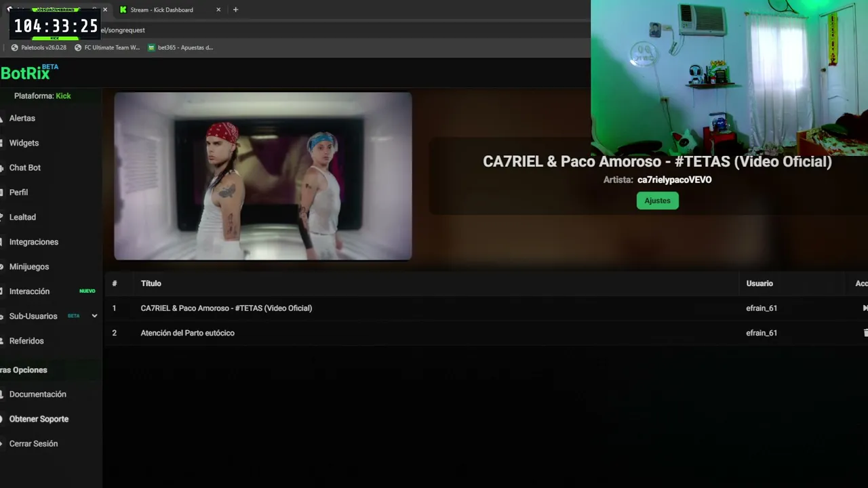Open Widgets in the sidebar
Image resolution: width=868 pixels, height=488 pixels.
24,143
